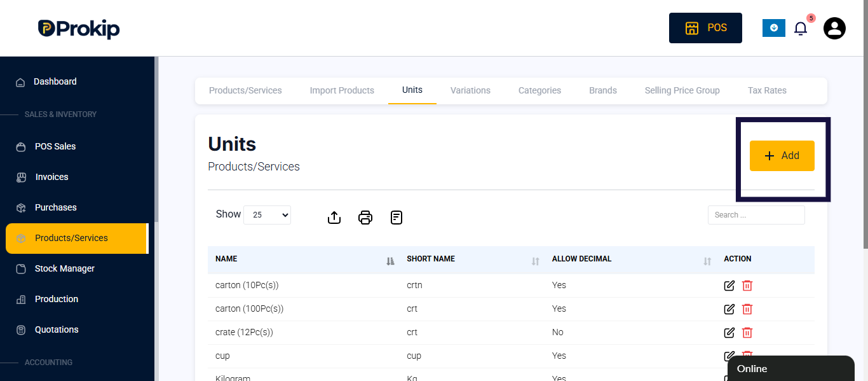This screenshot has height=381, width=868.
Task: Click the "crate (12Pc(s))" name cell
Action: point(244,332)
